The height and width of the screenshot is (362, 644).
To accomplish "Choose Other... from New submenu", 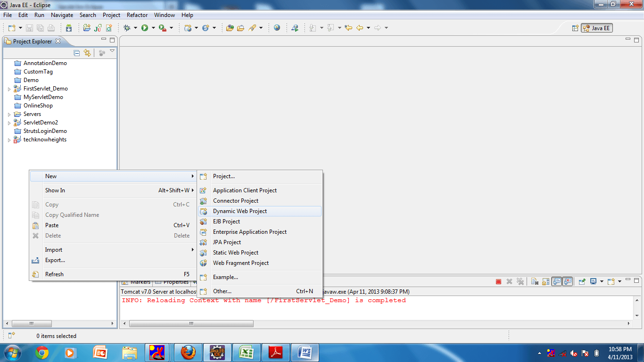I will coord(260,291).
